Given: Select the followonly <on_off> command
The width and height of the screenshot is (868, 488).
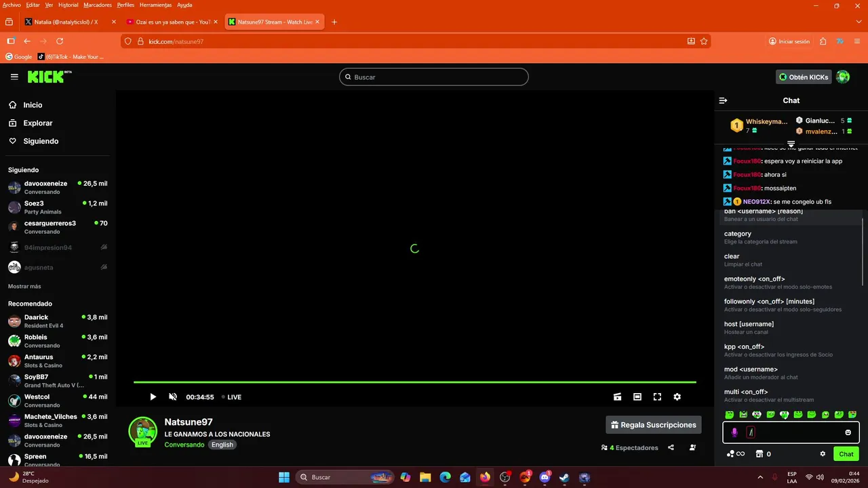Looking at the screenshot, I should (789, 305).
